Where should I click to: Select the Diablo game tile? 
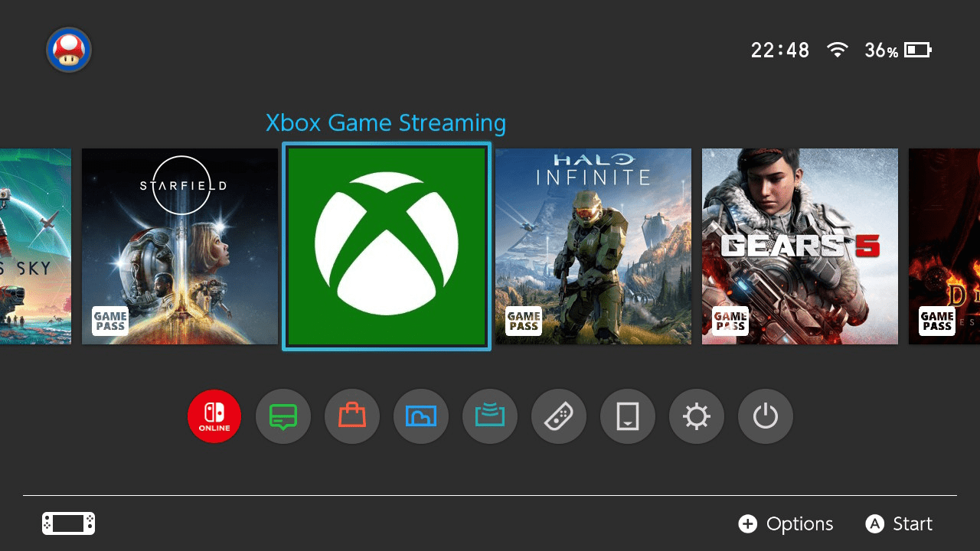click(x=944, y=246)
